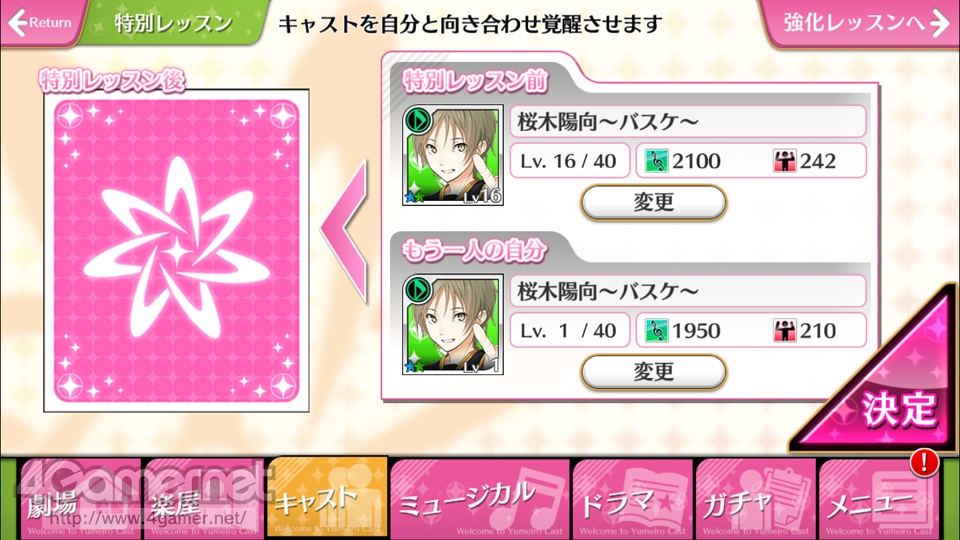Click the treble clef icon beside 2100
960x540 pixels.
click(656, 161)
